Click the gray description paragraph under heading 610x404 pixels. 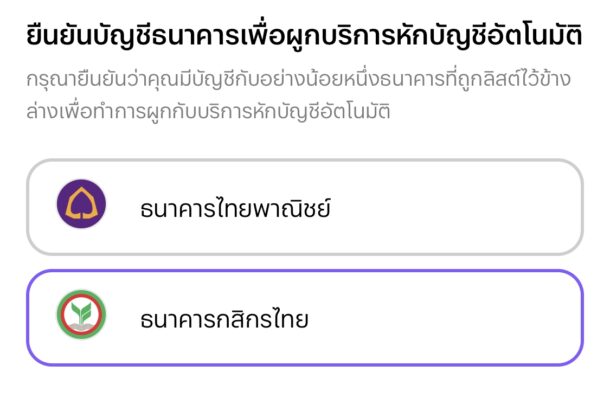click(x=298, y=95)
